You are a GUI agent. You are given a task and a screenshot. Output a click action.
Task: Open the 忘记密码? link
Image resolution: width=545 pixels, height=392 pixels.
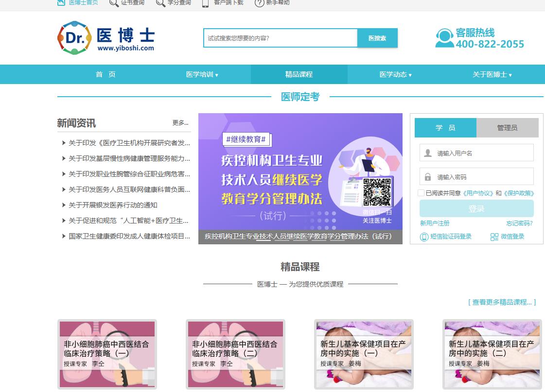click(x=519, y=223)
